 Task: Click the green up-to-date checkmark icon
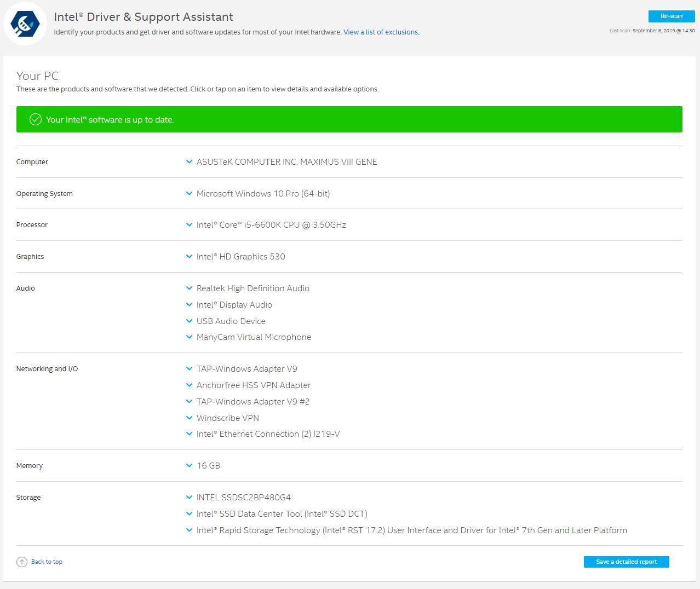tap(36, 119)
